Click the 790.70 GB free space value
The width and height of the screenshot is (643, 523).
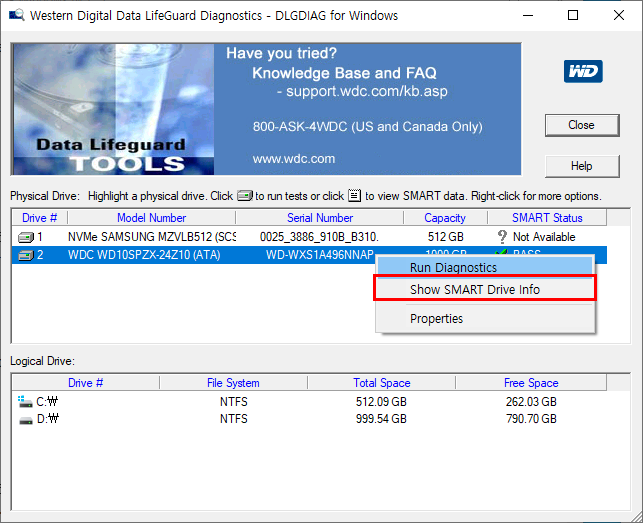pyautogui.click(x=531, y=419)
